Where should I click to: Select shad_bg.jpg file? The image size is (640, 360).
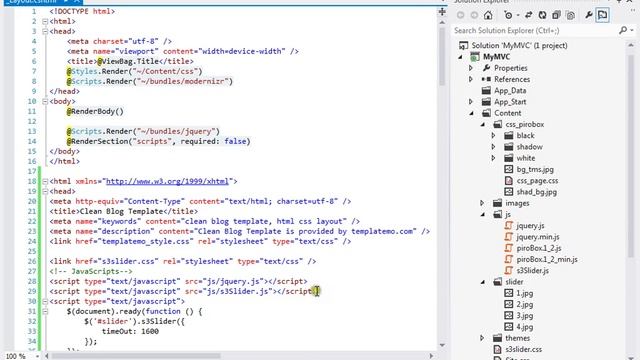536,192
